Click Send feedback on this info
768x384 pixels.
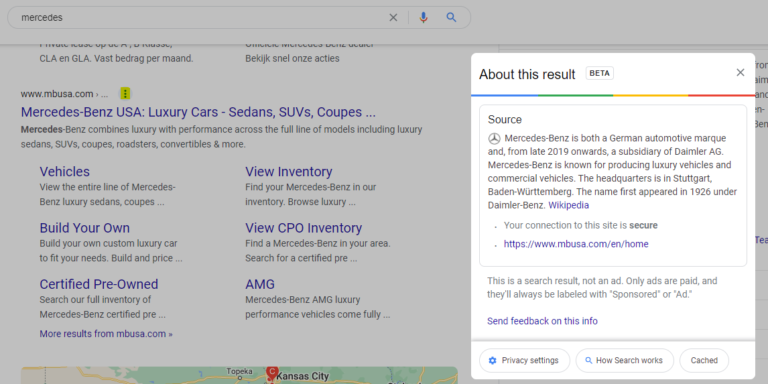[542, 321]
